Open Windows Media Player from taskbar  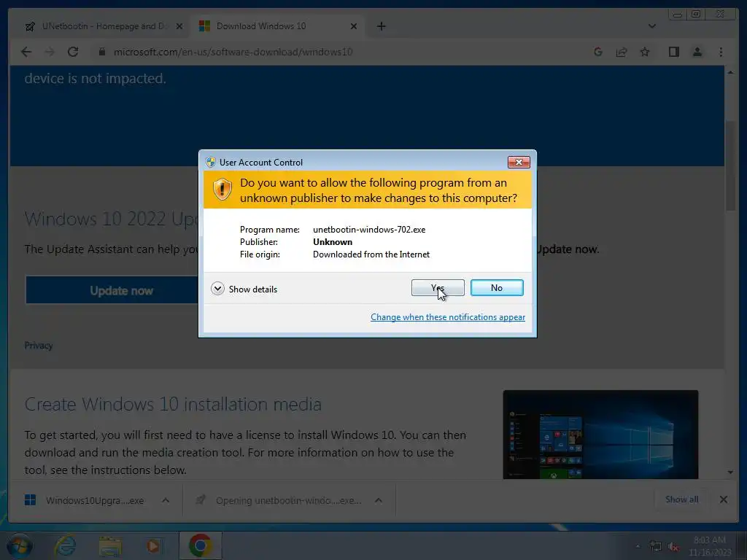click(153, 545)
